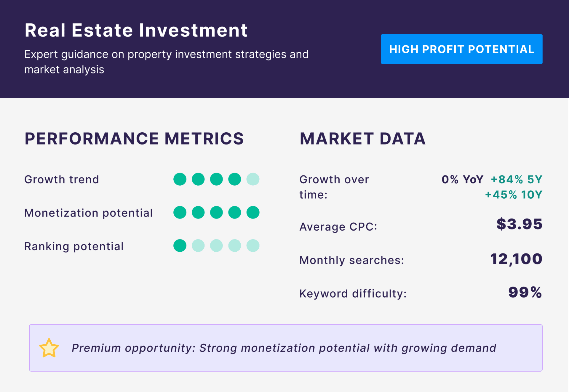Click the $3.95 Average CPC value
Screen dimensions: 569x392
[x=519, y=224]
